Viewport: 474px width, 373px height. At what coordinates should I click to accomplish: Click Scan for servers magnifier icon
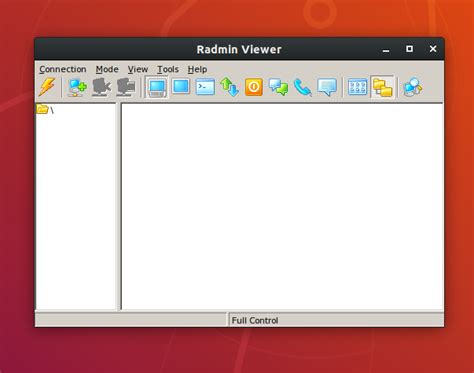coord(413,87)
